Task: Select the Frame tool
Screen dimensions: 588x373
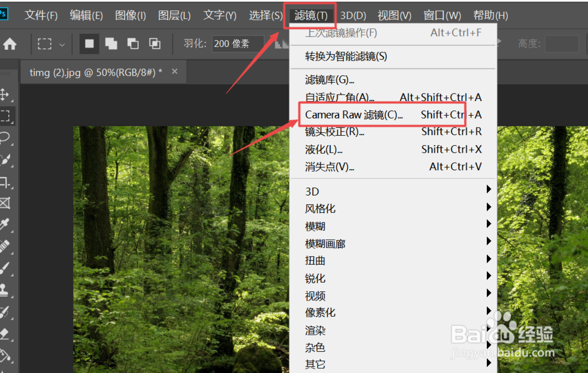Action: point(5,203)
